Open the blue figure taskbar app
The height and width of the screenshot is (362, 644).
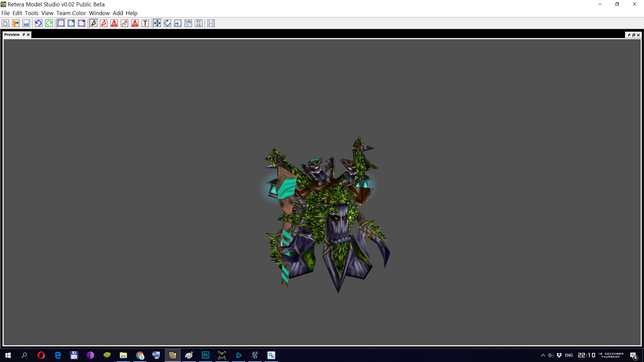[x=238, y=355]
